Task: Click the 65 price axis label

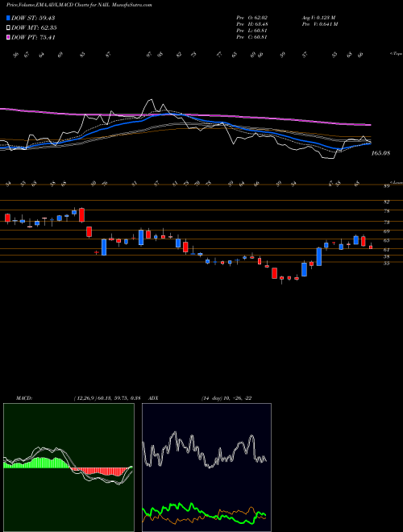Action: coord(386,240)
